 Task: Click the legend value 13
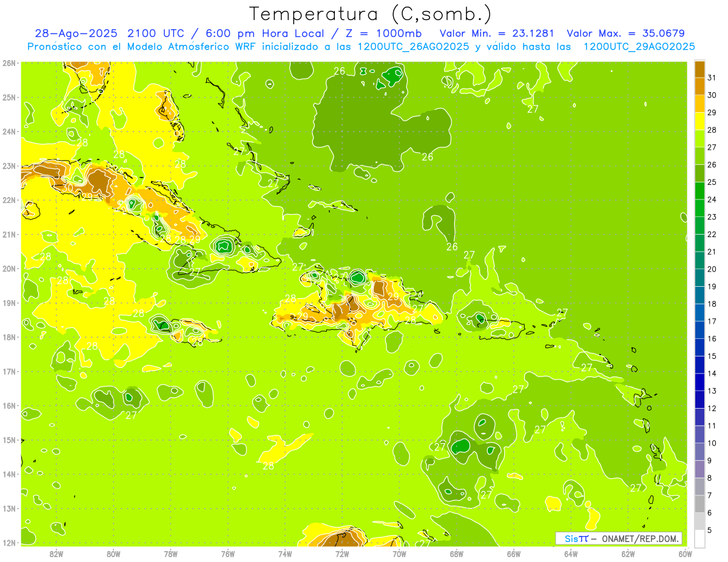click(712, 391)
